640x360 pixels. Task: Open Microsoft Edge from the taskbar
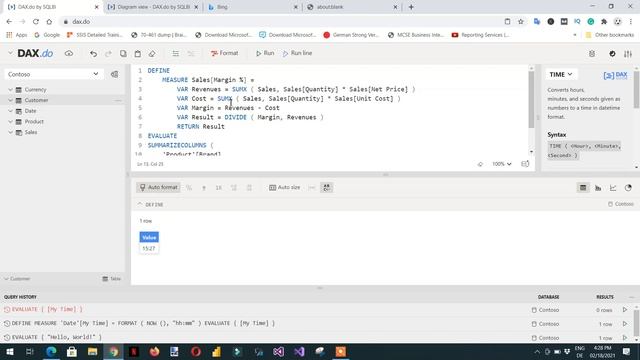51,351
